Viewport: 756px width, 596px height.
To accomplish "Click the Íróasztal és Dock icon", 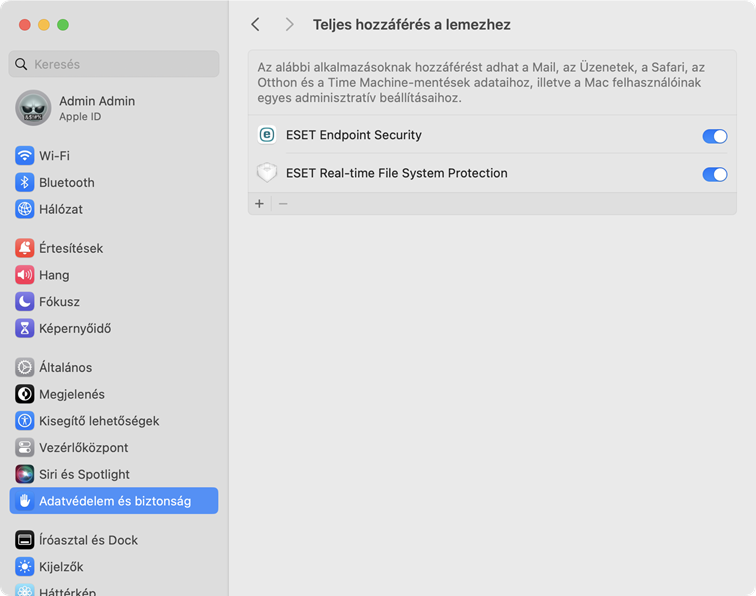I will (25, 540).
